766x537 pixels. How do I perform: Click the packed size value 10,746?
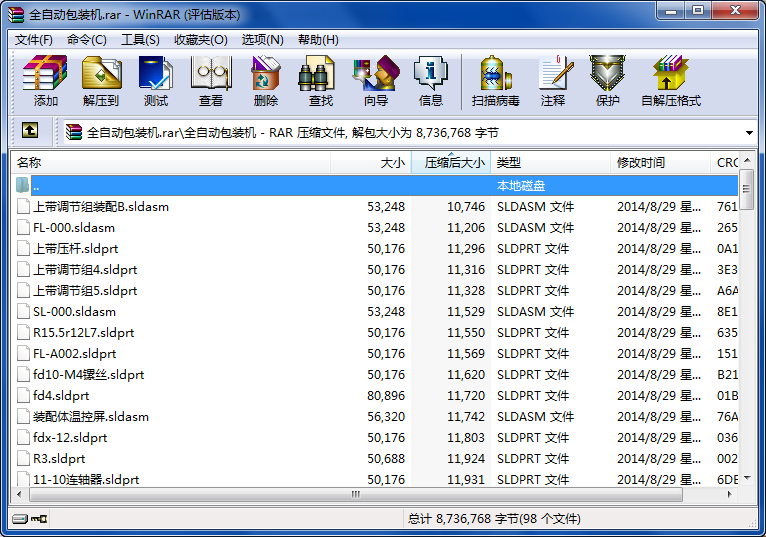(466, 207)
